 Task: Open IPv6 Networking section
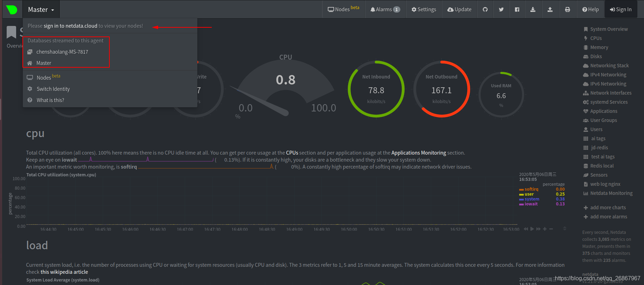click(608, 84)
